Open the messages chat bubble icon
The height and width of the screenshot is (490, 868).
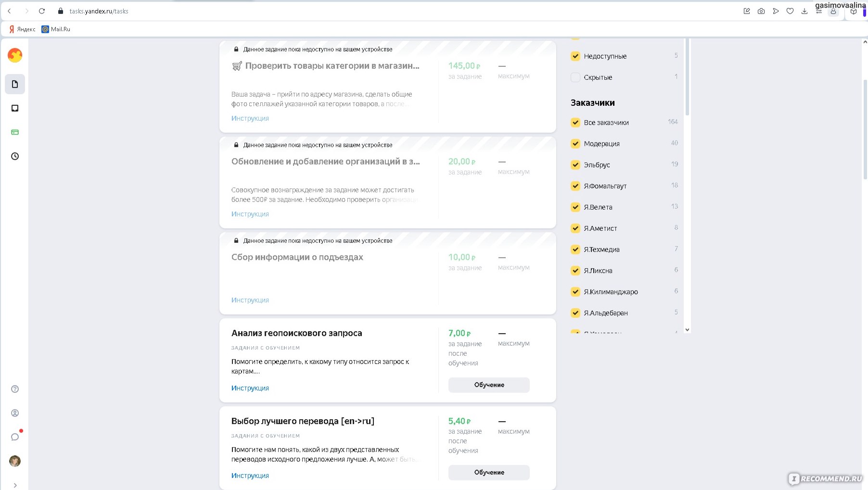click(15, 437)
